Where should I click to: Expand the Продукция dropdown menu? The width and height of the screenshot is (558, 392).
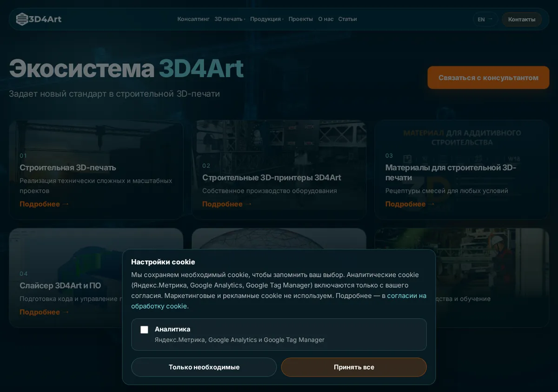point(266,19)
